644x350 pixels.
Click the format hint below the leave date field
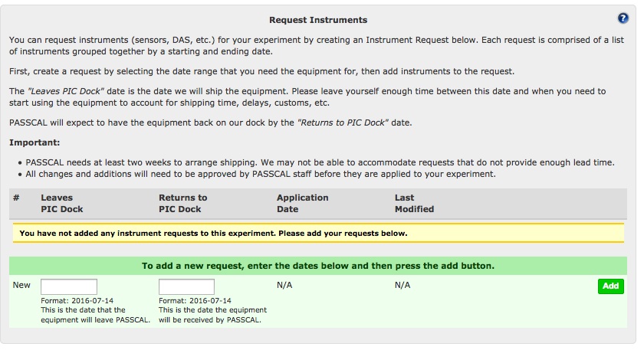point(77,301)
